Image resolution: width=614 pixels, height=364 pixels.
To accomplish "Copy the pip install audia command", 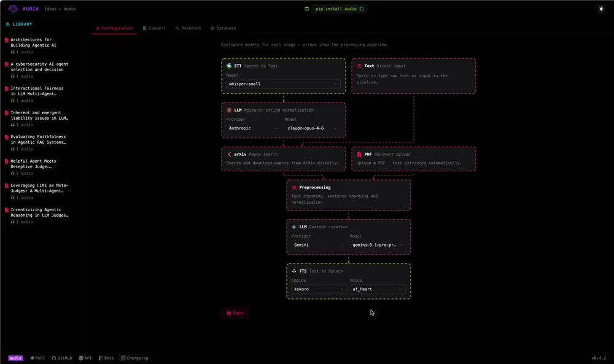I will tap(362, 9).
